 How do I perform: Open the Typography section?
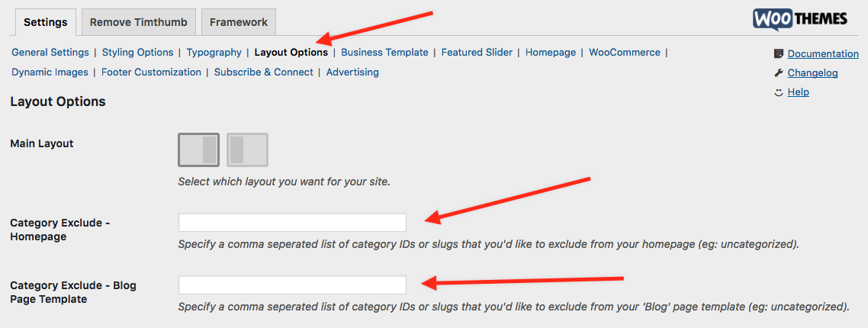pyautogui.click(x=214, y=53)
